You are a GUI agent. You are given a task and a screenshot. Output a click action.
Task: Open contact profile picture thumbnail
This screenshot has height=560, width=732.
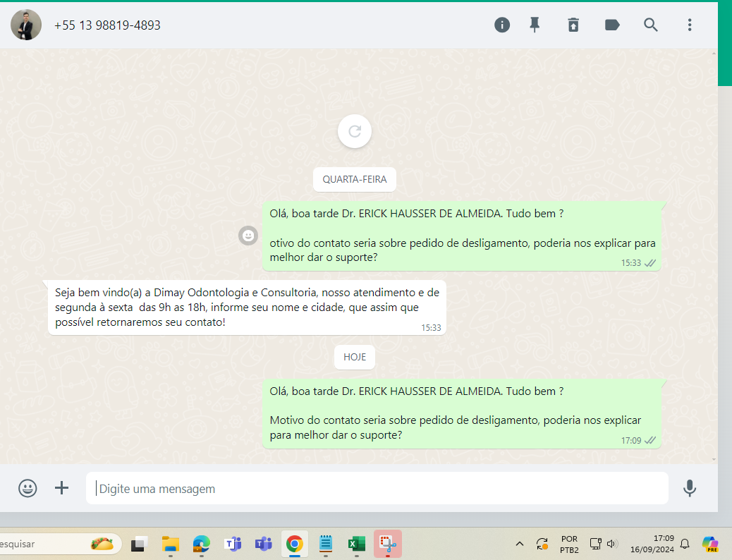(x=26, y=25)
